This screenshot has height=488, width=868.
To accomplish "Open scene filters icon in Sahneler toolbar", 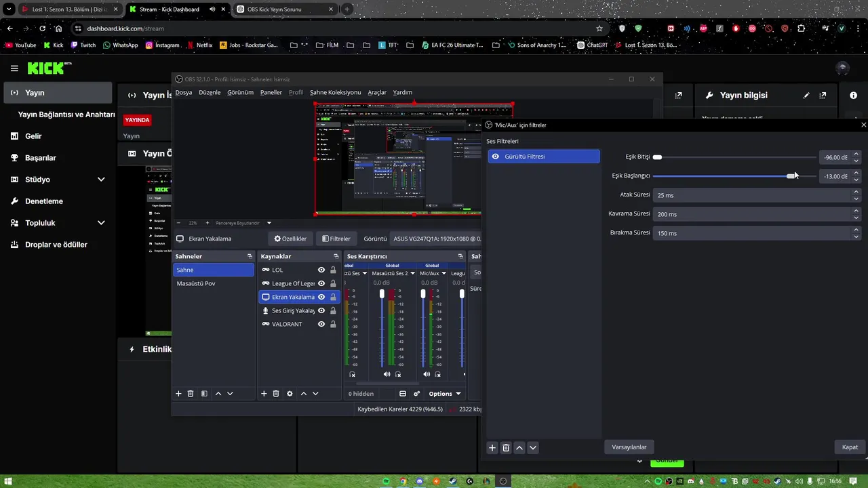I will (x=204, y=394).
